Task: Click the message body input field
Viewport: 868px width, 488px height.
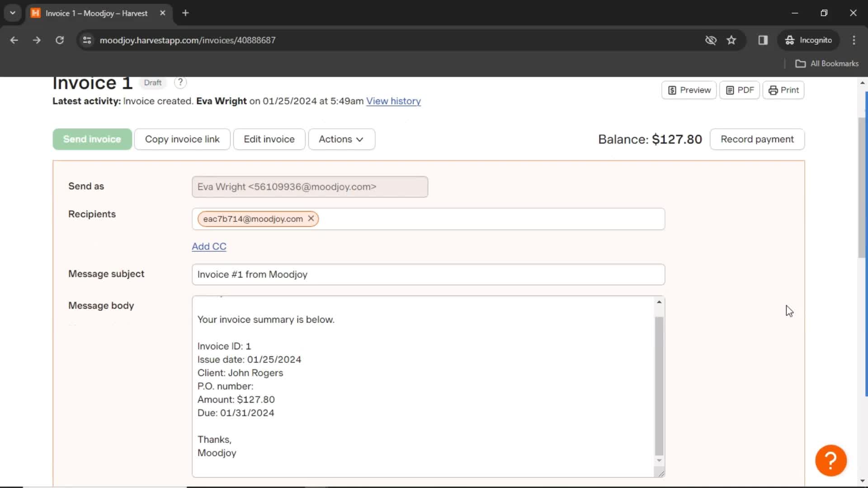Action: tap(427, 386)
